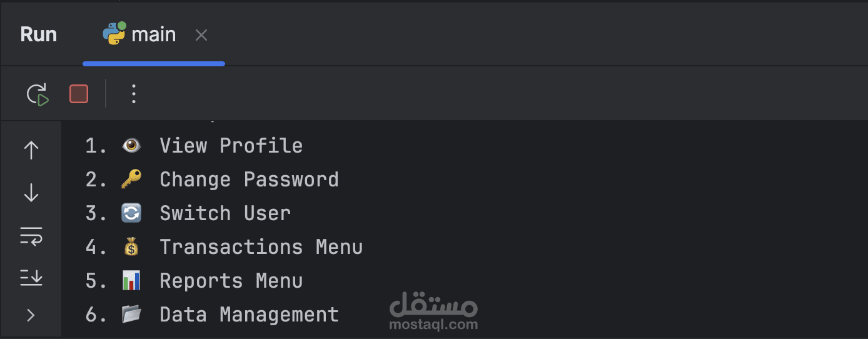The height and width of the screenshot is (339, 868).
Task: Click the Change Password text line
Action: 249,180
